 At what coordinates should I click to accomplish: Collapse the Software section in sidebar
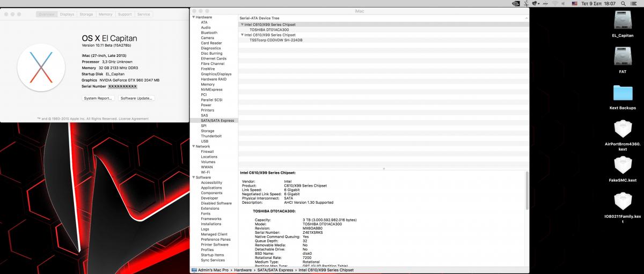pyautogui.click(x=193, y=177)
